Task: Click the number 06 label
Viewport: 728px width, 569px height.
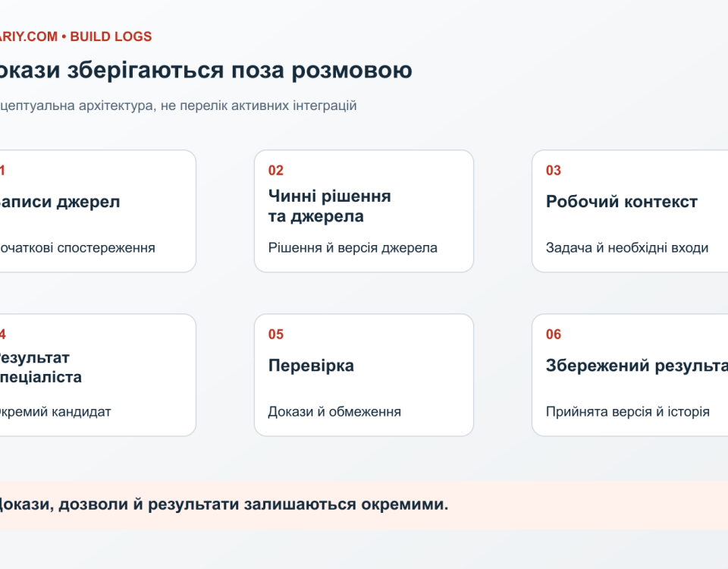Action: (x=554, y=335)
